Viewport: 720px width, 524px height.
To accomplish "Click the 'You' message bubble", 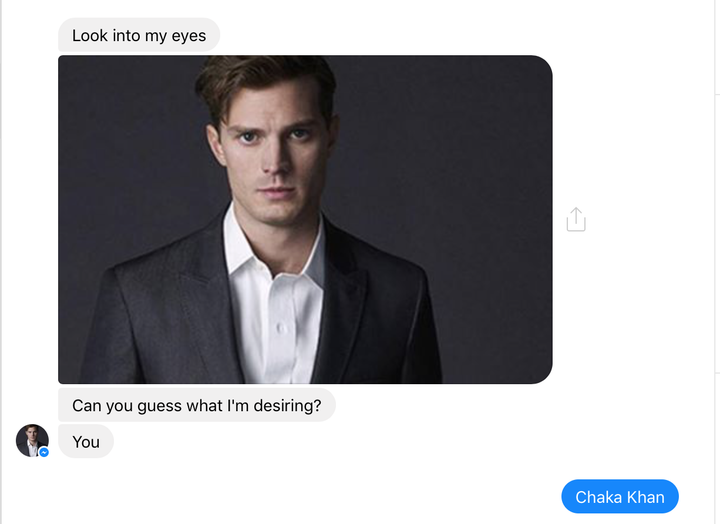I will [86, 441].
